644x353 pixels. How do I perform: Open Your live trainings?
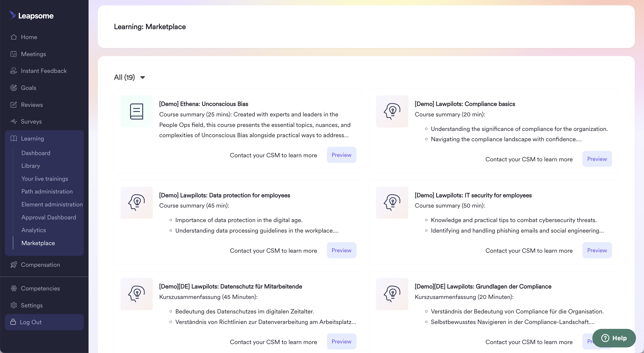tap(45, 179)
